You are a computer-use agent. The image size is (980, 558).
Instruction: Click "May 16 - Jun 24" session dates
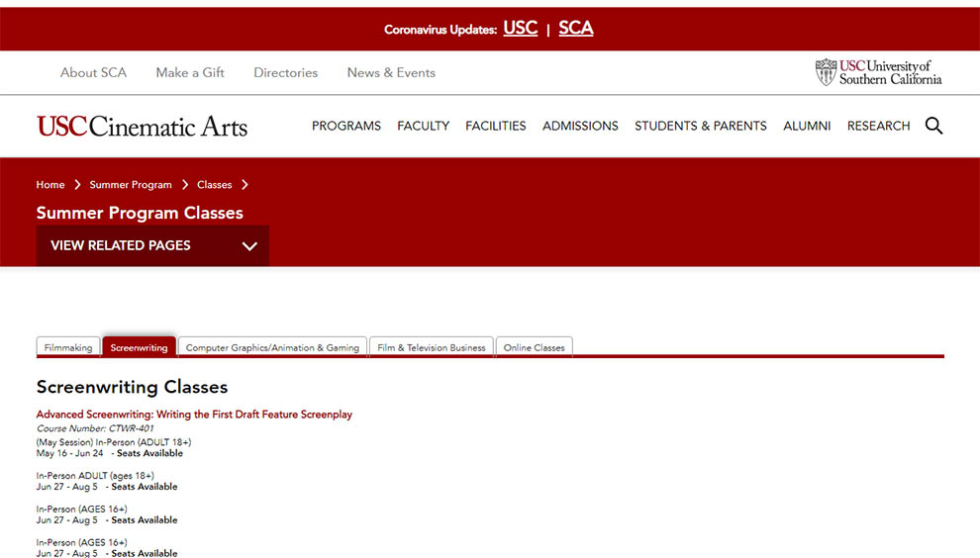click(x=69, y=453)
